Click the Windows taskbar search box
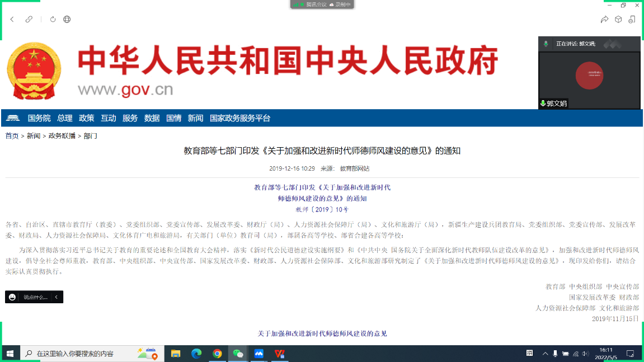Screen dimensions: 644x362 tap(78, 354)
